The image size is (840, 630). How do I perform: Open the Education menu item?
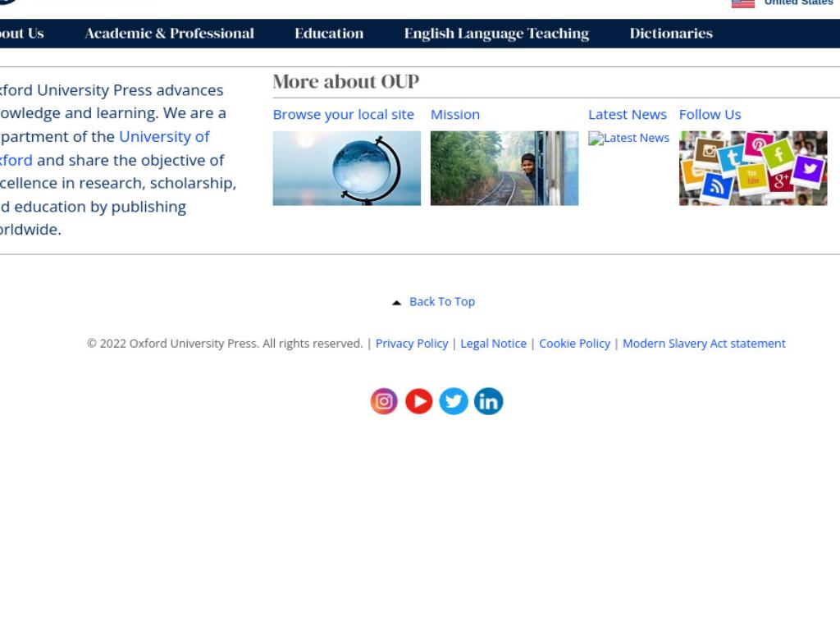(x=329, y=33)
